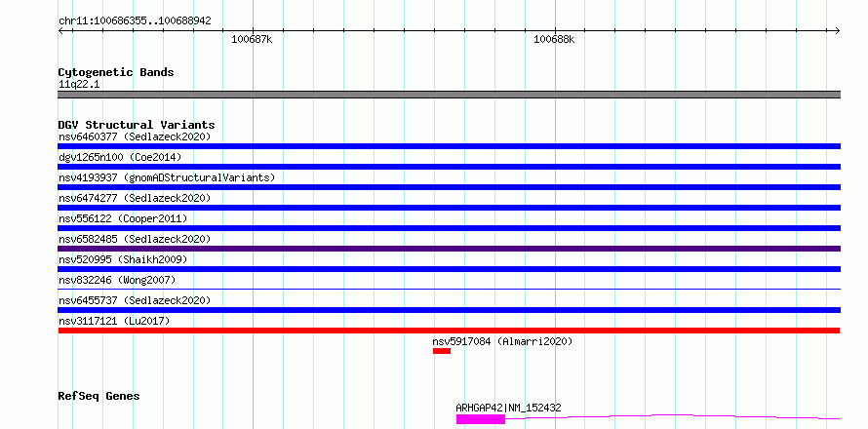The height and width of the screenshot is (429, 868).
Task: Click the right arrow of the ruler
Action: click(837, 30)
